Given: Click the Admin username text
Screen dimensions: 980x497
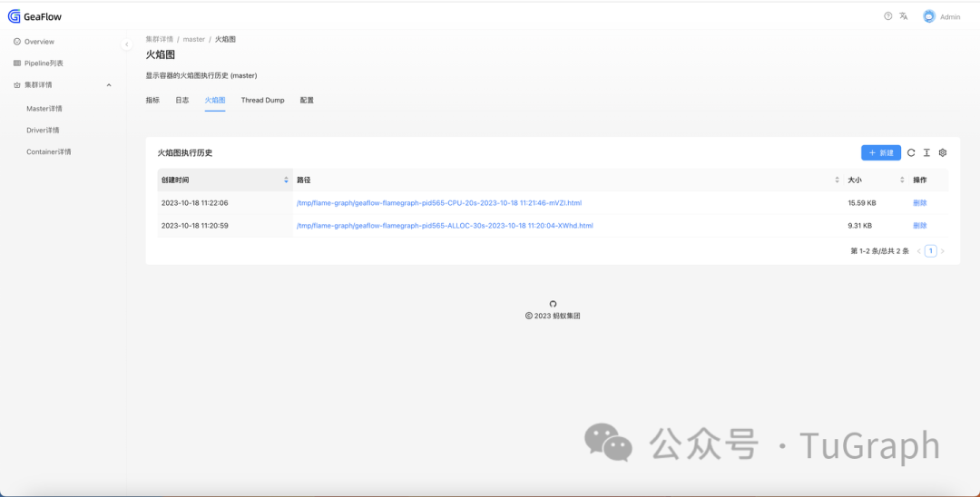Looking at the screenshot, I should coord(950,17).
